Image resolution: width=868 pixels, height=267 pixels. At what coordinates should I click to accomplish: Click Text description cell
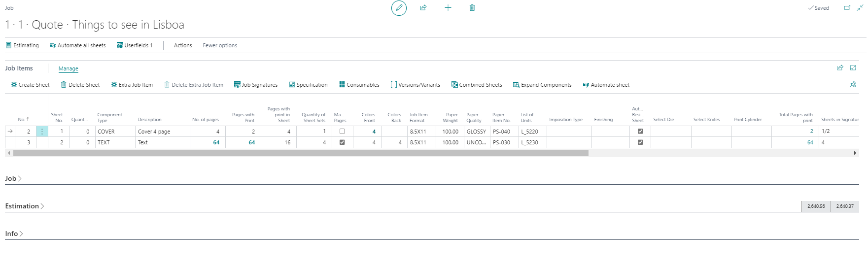point(163,142)
